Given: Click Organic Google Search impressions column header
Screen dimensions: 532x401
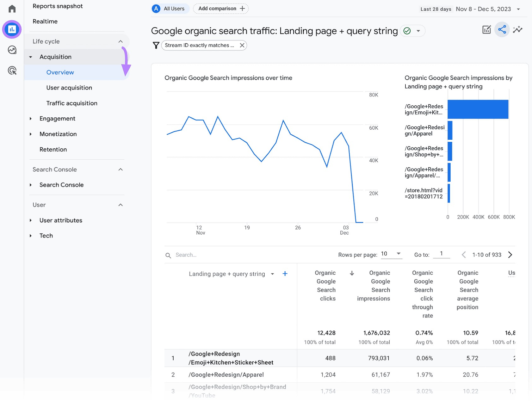Looking at the screenshot, I should (x=373, y=286).
